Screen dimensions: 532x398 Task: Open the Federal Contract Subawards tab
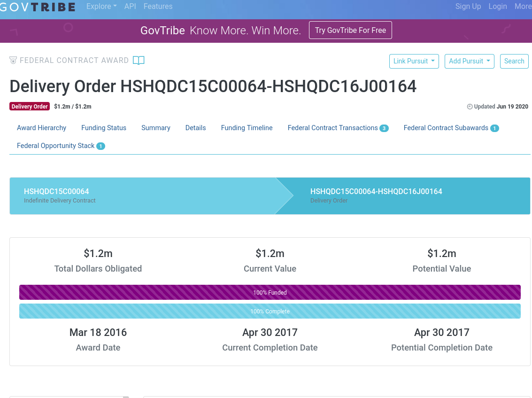(x=451, y=128)
